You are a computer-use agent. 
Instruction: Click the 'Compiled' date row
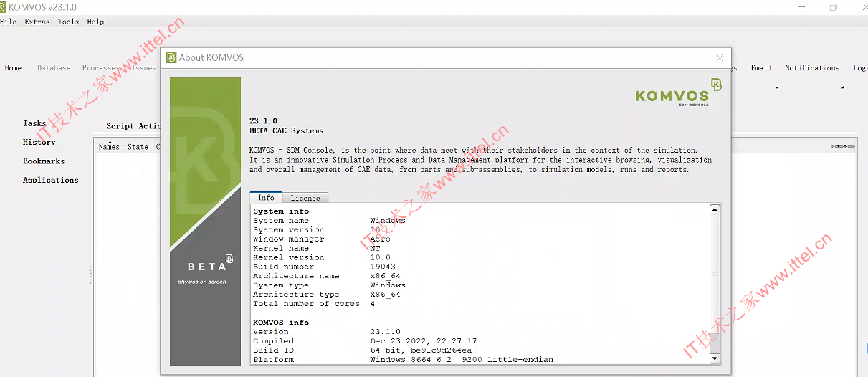pyautogui.click(x=365, y=341)
